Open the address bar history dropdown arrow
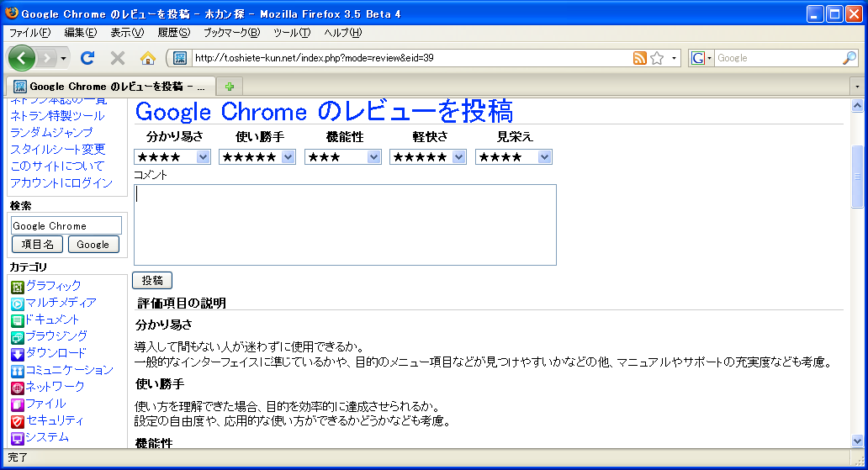This screenshot has height=470, width=868. pos(674,58)
